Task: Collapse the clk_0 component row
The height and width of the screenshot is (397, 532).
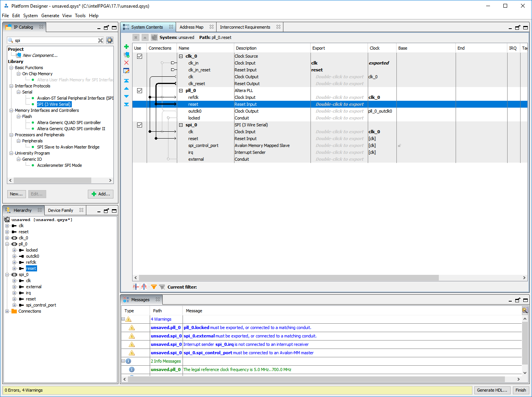Action: click(181, 56)
